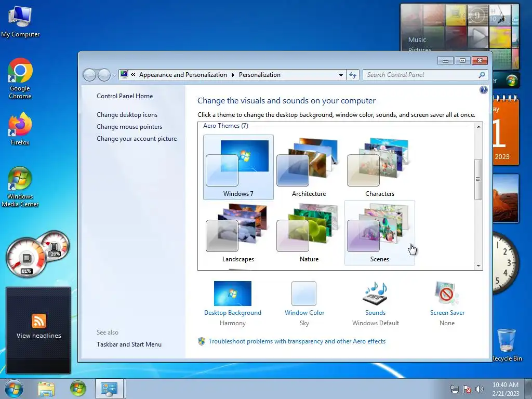532x399 pixels.
Task: Click the Aero Themes (7) group header
Action: click(225, 126)
